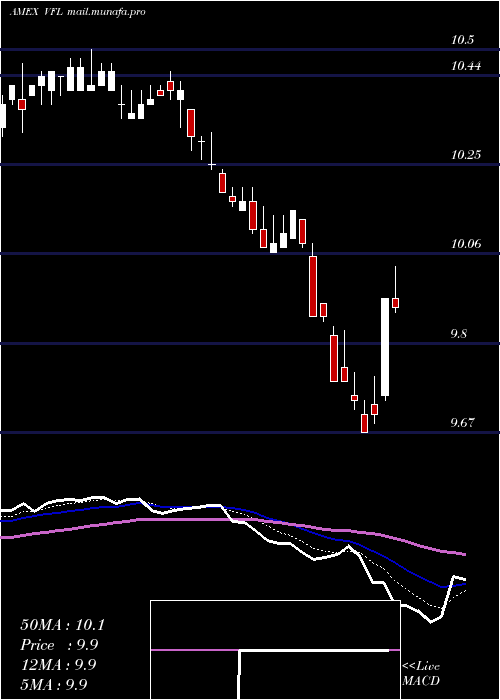Click the tall white candle near 9.8
The image size is (500, 700).
[385, 347]
